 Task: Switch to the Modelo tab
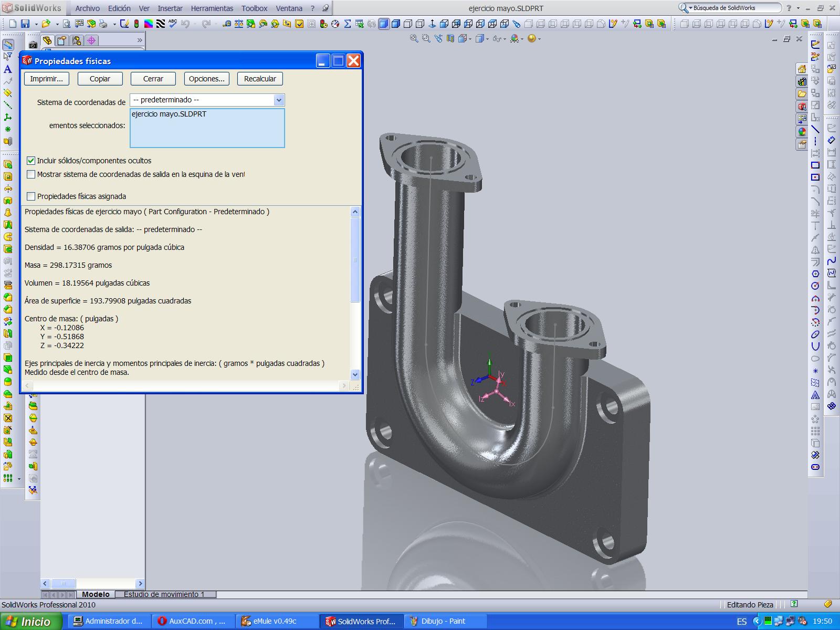pos(96,594)
